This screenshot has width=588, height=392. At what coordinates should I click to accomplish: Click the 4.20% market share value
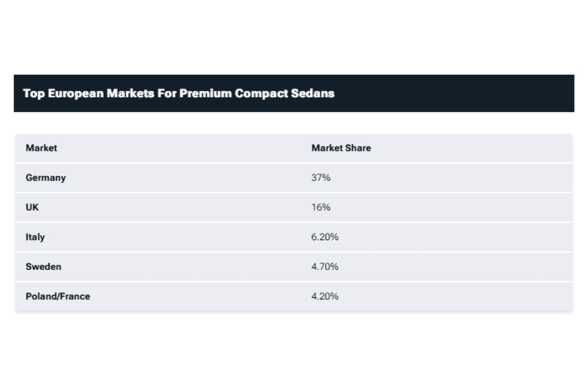tap(324, 296)
